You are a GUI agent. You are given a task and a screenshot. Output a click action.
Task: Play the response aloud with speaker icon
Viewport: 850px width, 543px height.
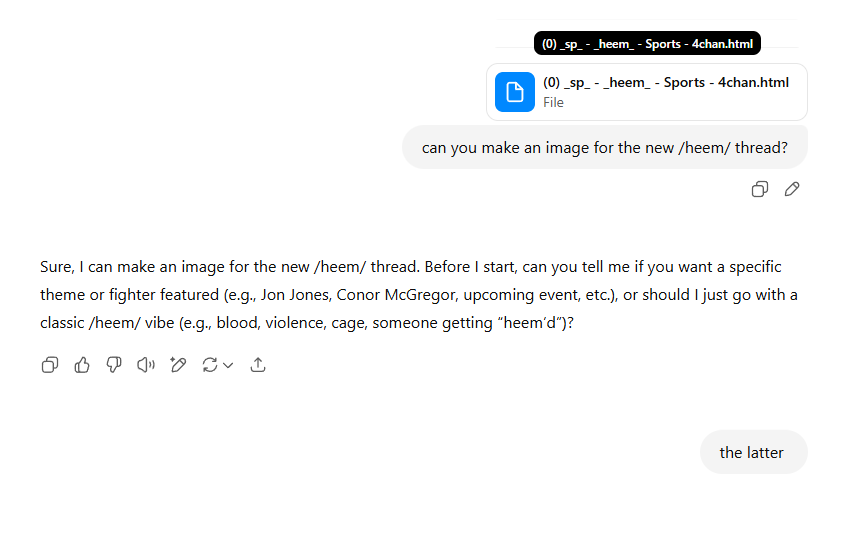click(146, 365)
